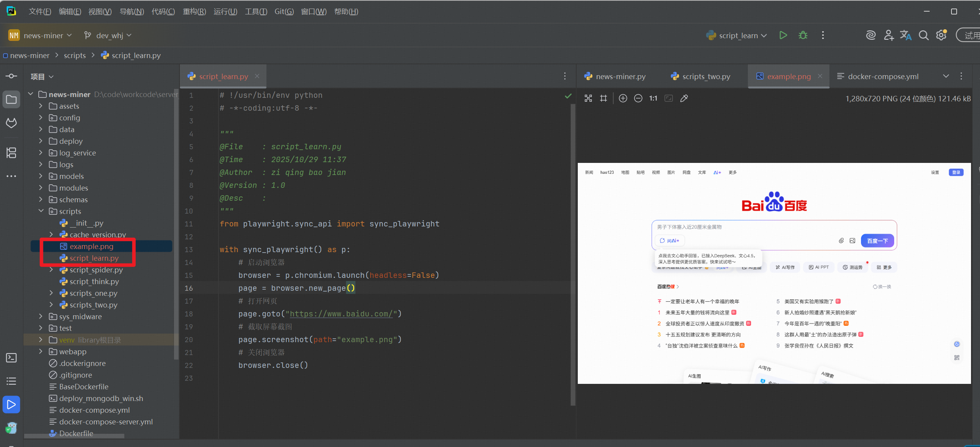Viewport: 980px width, 447px height.
Task: Switch to the docker-compose.yml tab
Action: pyautogui.click(x=882, y=76)
